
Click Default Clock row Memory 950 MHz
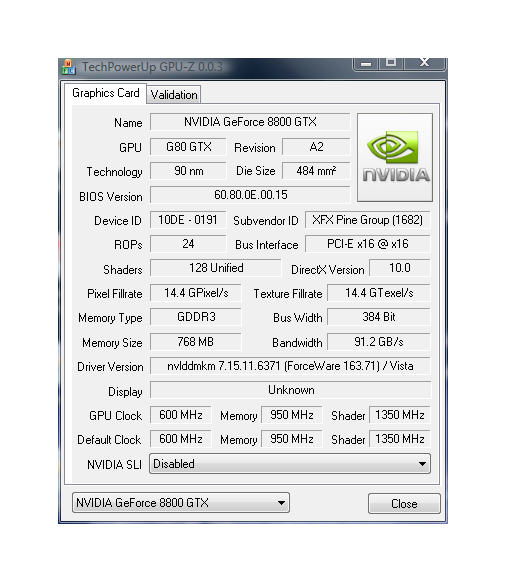click(291, 439)
